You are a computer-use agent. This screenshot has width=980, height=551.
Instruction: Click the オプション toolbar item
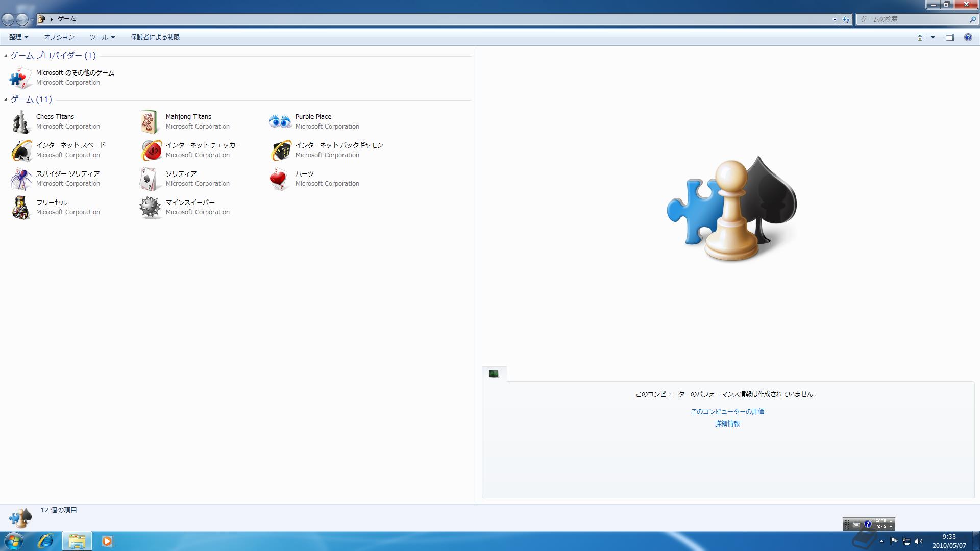point(59,37)
